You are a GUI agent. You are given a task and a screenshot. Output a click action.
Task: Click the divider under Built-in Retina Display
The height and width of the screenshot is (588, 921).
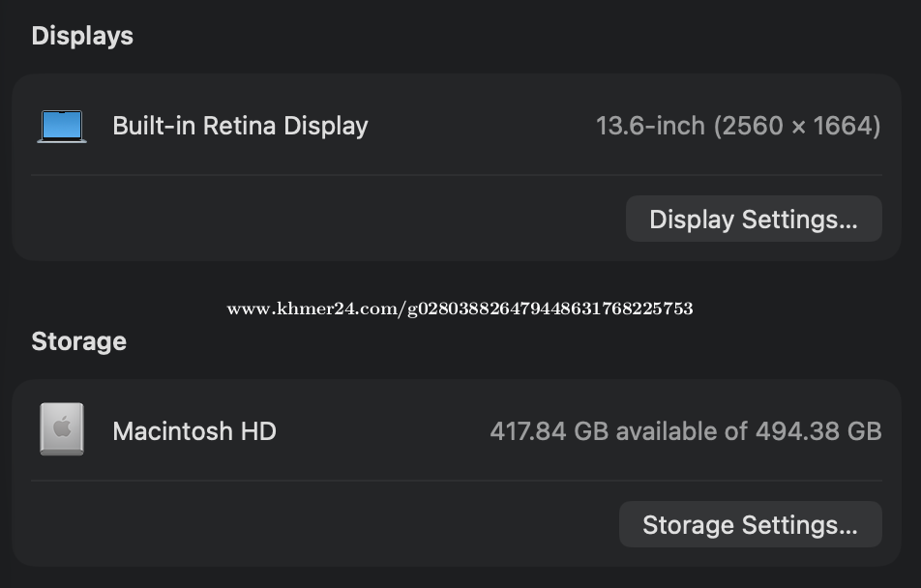coord(455,176)
